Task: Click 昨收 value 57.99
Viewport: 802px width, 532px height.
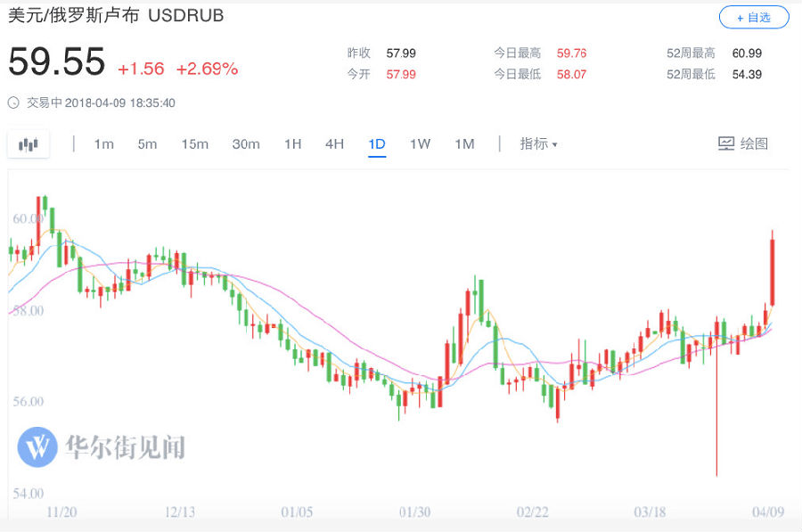Action: 401,53
